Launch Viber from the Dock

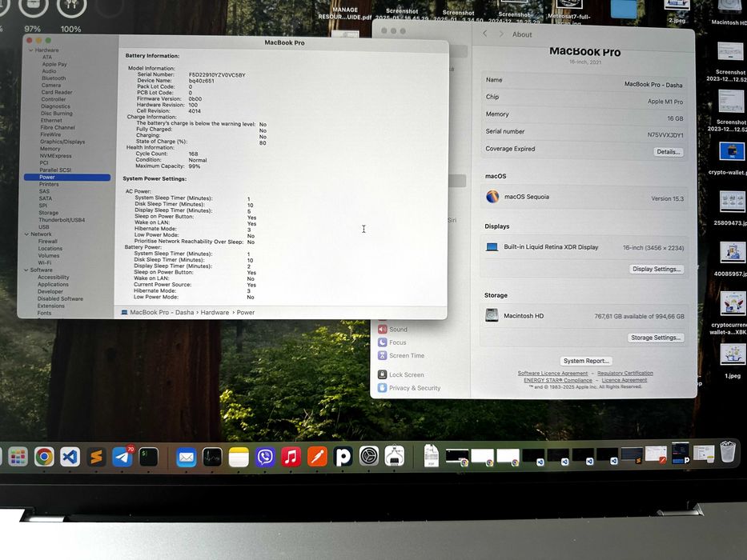coord(265,457)
